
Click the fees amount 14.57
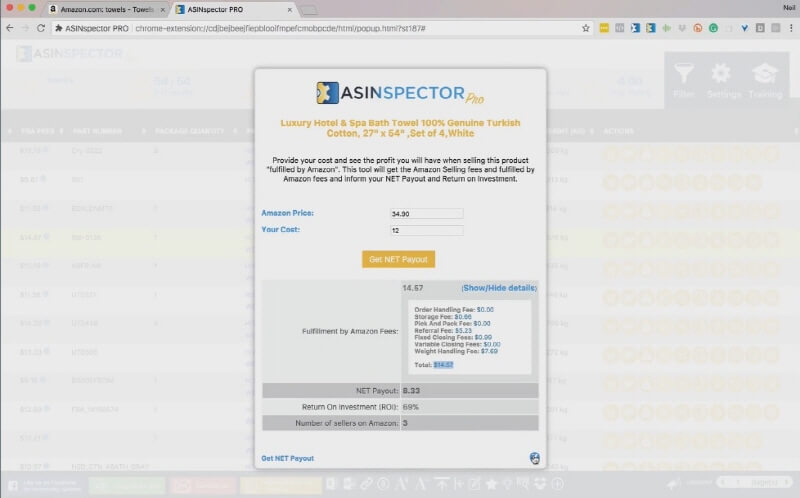pyautogui.click(x=412, y=288)
